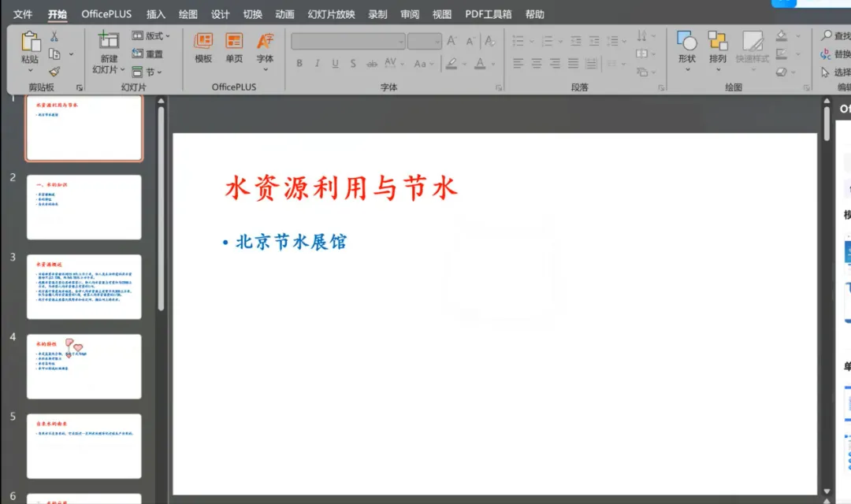Select the Format Painter brush icon
Image resolution: width=851 pixels, height=504 pixels.
54,72
